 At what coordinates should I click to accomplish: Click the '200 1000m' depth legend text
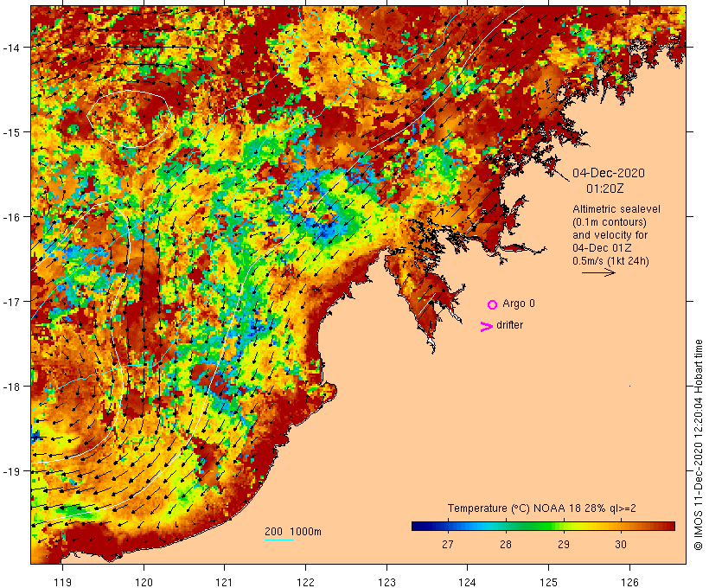point(293,532)
